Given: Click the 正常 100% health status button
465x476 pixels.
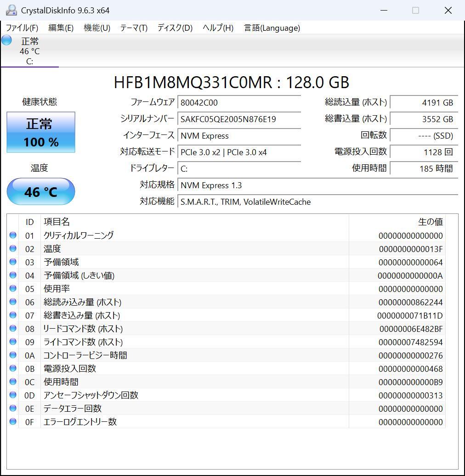Looking at the screenshot, I should coord(40,132).
